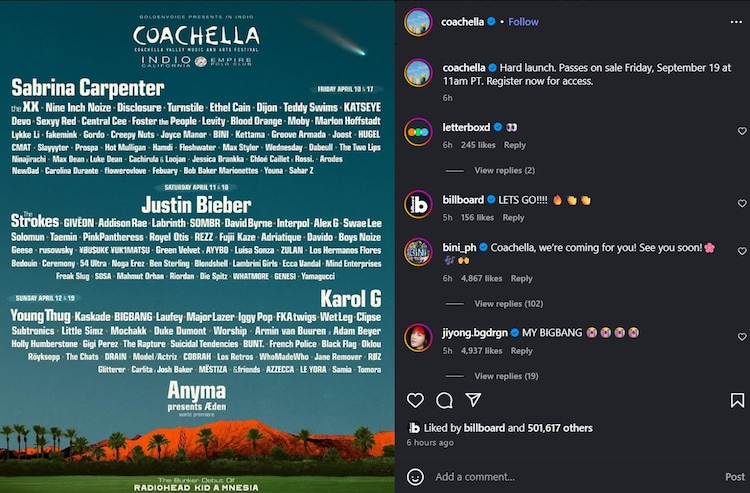750x493 pixels.
Task: Like billboard's LETS GO comment
Action: coord(742,203)
